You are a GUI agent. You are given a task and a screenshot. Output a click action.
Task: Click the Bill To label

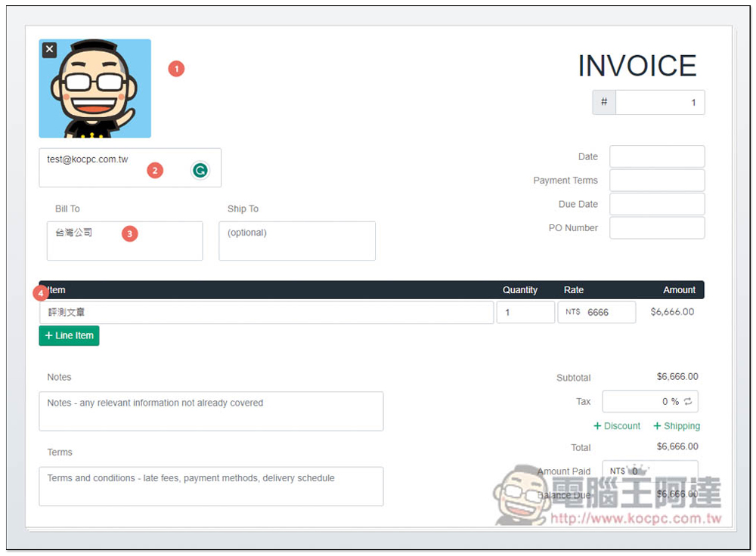click(x=67, y=208)
